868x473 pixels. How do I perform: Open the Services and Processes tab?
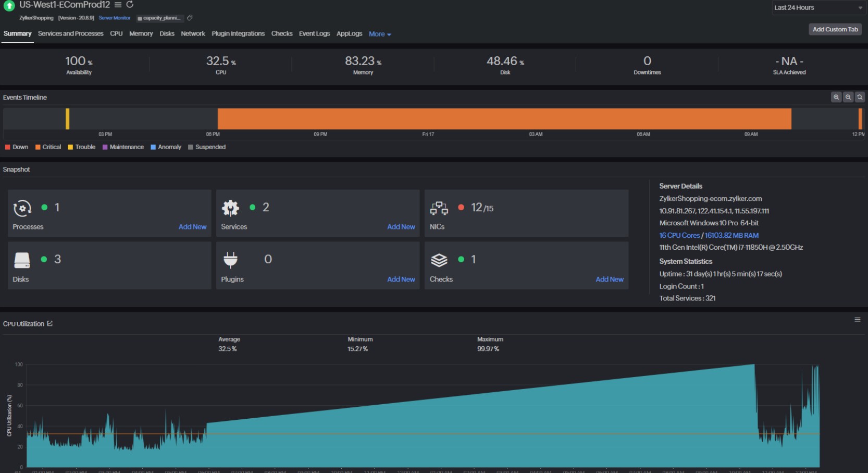pyautogui.click(x=70, y=33)
